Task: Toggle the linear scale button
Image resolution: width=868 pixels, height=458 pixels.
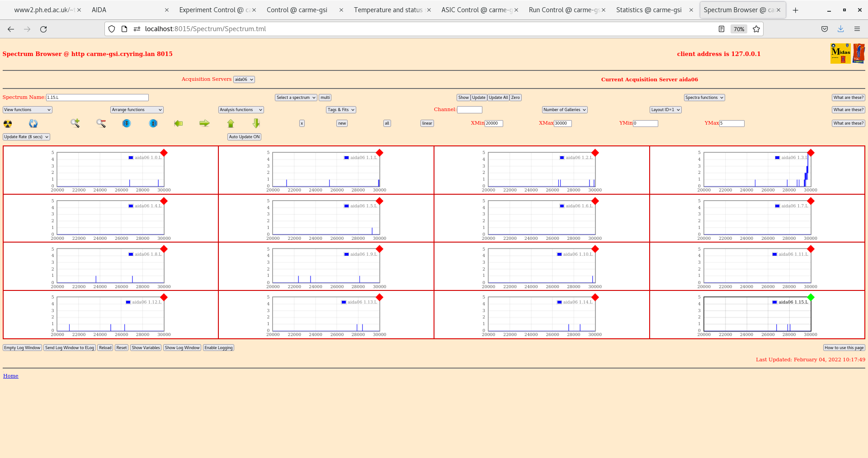Action: click(x=426, y=123)
